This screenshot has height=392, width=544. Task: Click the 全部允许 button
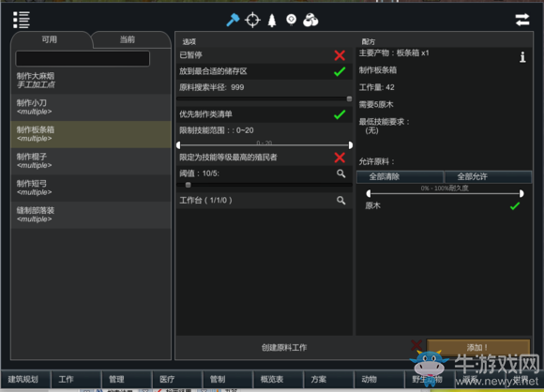(x=488, y=176)
